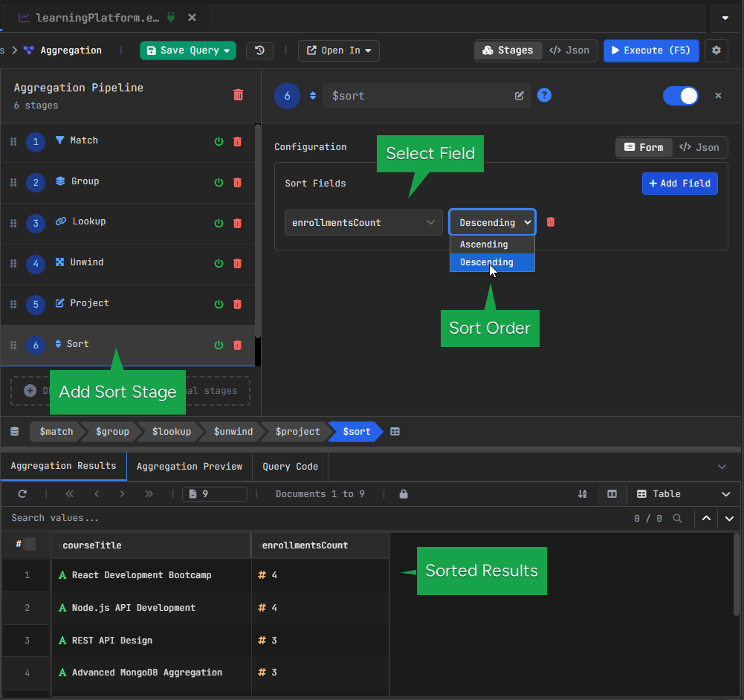
Task: Open the tab list dropdown arrow
Action: (725, 18)
